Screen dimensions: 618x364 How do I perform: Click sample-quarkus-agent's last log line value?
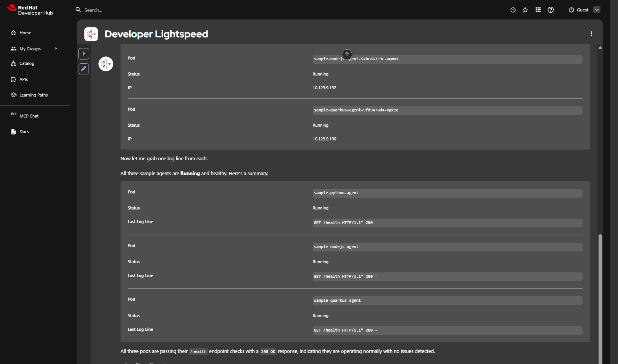[447, 330]
